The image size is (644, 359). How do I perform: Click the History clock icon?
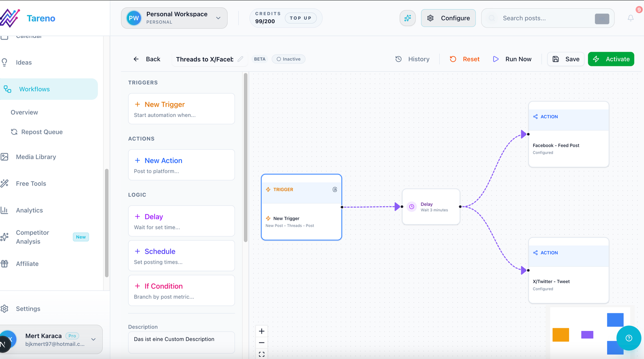[399, 59]
